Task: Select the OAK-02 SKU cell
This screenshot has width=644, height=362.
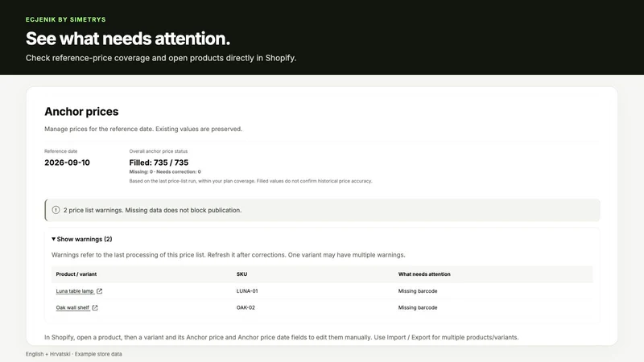Action: (x=246, y=307)
